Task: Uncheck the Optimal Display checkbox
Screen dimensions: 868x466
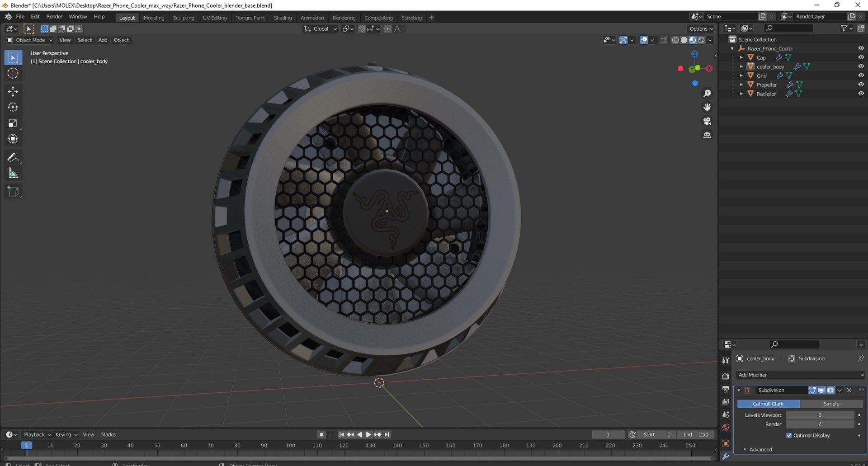Action: click(789, 436)
